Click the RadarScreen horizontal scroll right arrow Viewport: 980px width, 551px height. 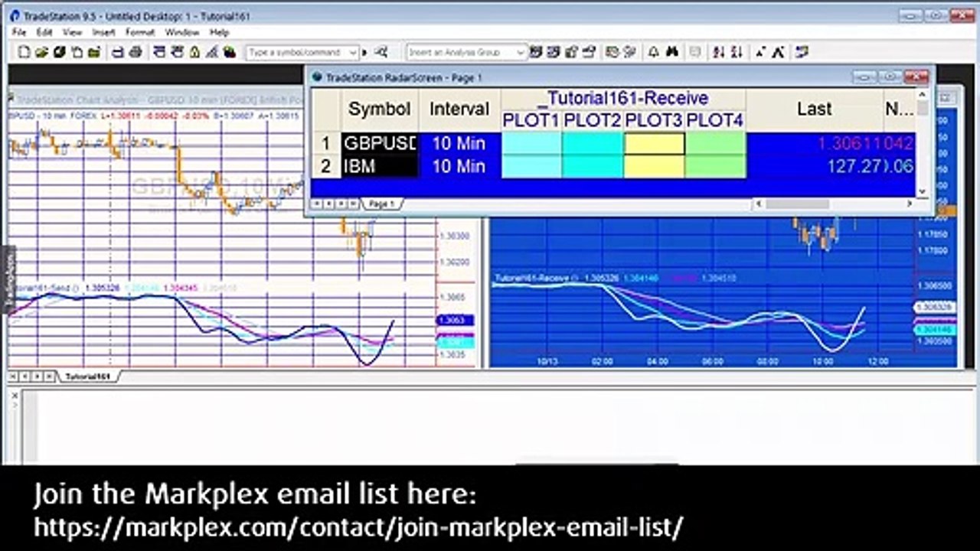point(909,204)
